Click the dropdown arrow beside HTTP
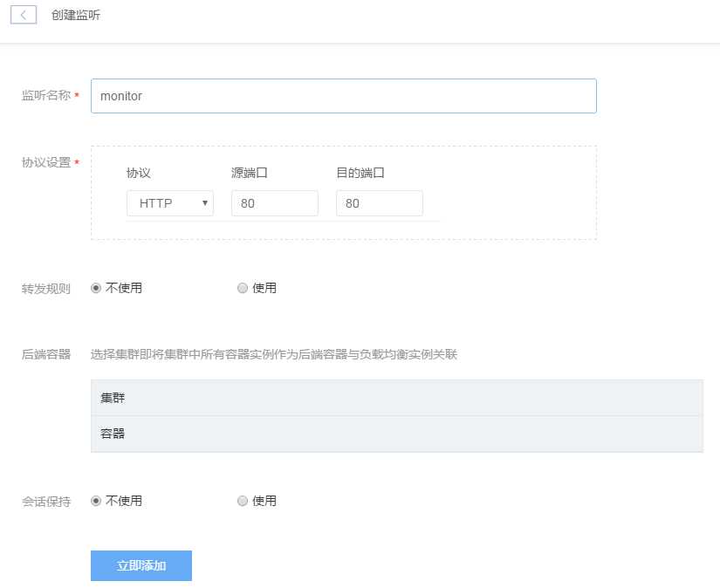 [202, 202]
